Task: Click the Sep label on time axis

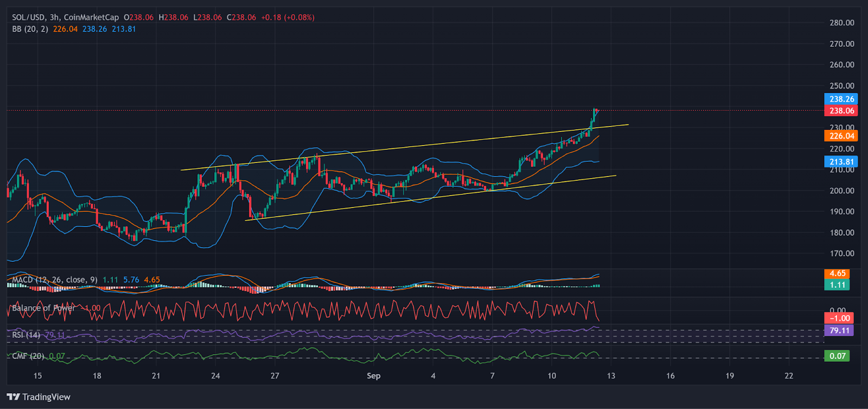Action: coord(373,376)
